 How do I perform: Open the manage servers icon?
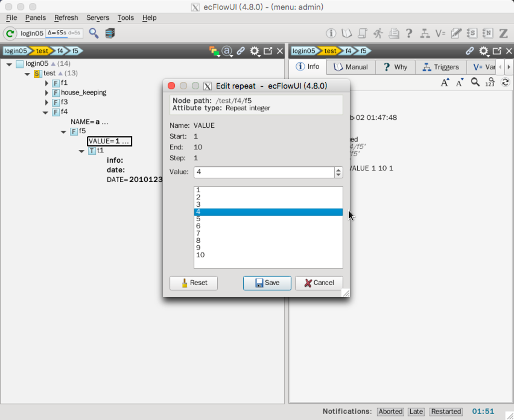(x=110, y=33)
